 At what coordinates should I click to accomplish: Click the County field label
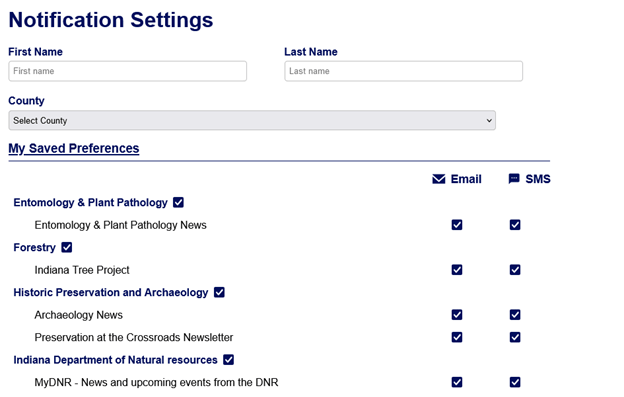tap(26, 101)
